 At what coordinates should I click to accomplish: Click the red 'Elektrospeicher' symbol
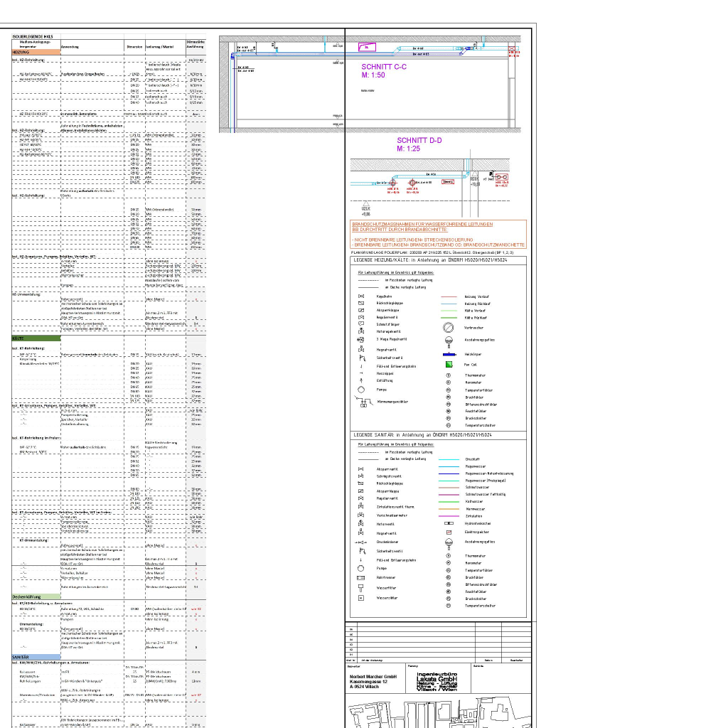coord(449,532)
